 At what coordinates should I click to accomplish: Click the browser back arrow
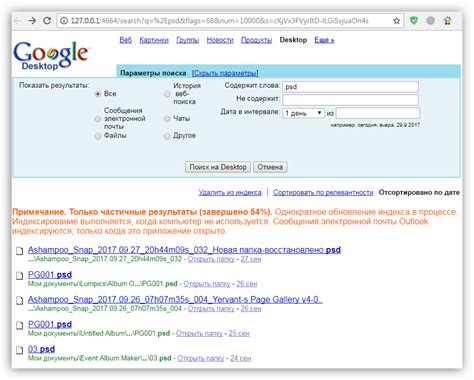(17, 21)
